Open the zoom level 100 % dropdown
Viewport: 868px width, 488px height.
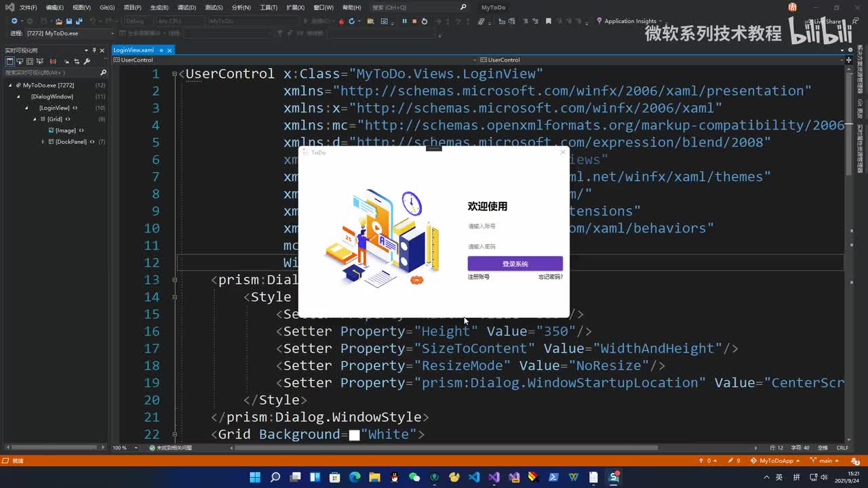[x=125, y=448]
